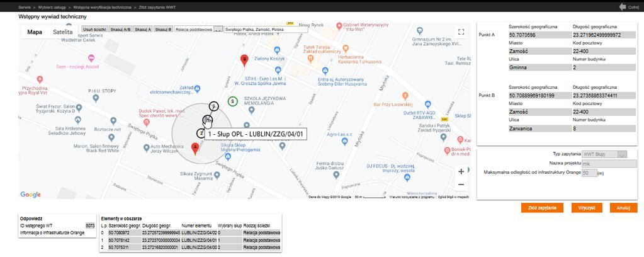Click Punkt B Numer budynku field 8
This screenshot has height=257, width=644.
[x=604, y=128]
